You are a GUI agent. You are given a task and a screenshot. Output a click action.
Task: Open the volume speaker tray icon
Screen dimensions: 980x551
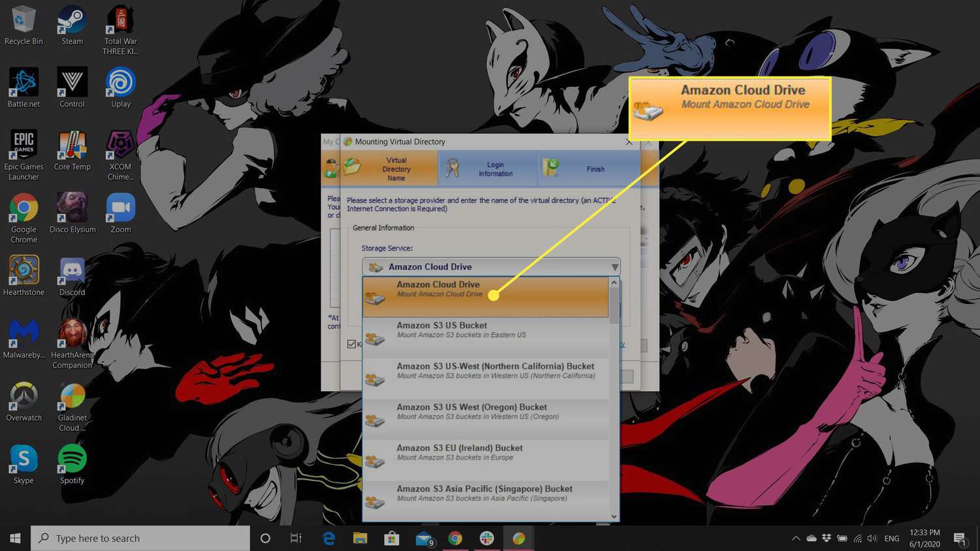(872, 539)
